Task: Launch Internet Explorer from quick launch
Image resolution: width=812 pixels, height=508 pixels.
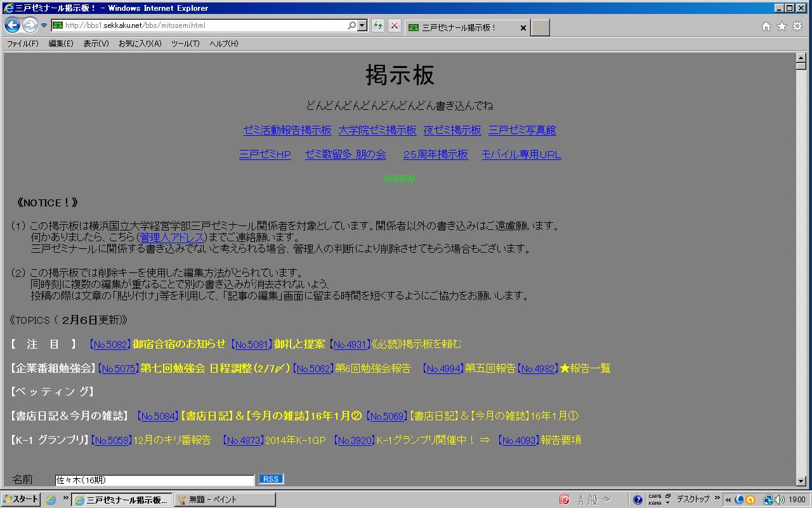Action: [51, 500]
